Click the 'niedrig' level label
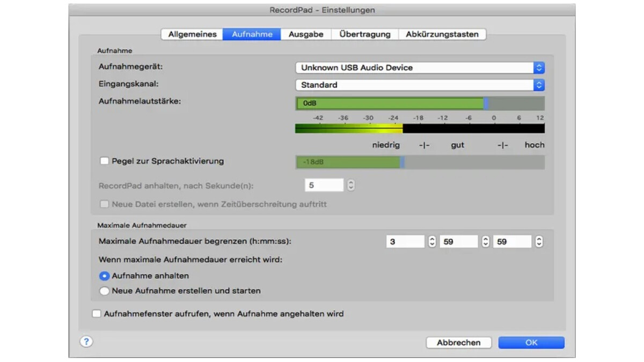Screen dimensions: 644x362 click(x=386, y=145)
